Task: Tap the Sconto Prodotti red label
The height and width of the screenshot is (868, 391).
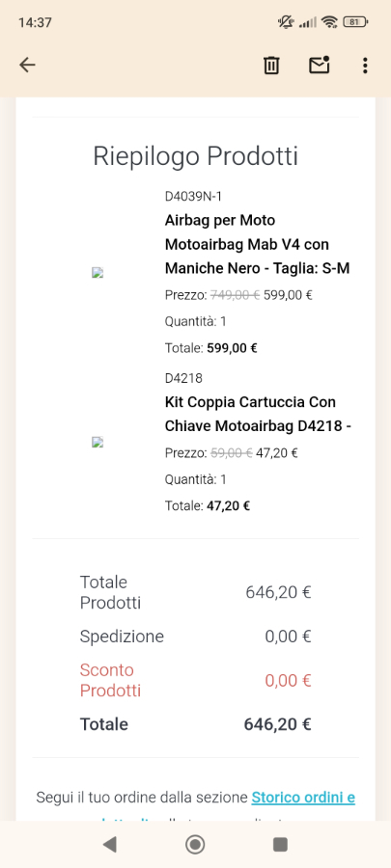Action: tap(110, 680)
